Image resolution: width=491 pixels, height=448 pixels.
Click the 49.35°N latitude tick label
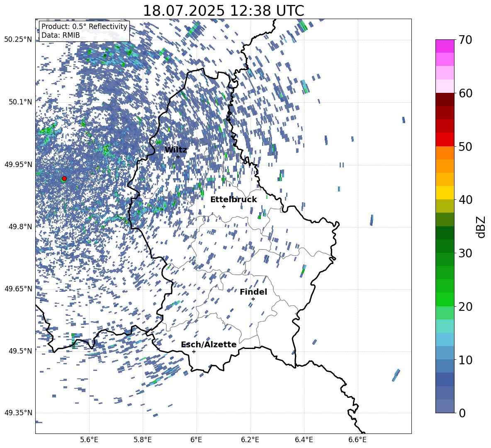(x=18, y=413)
